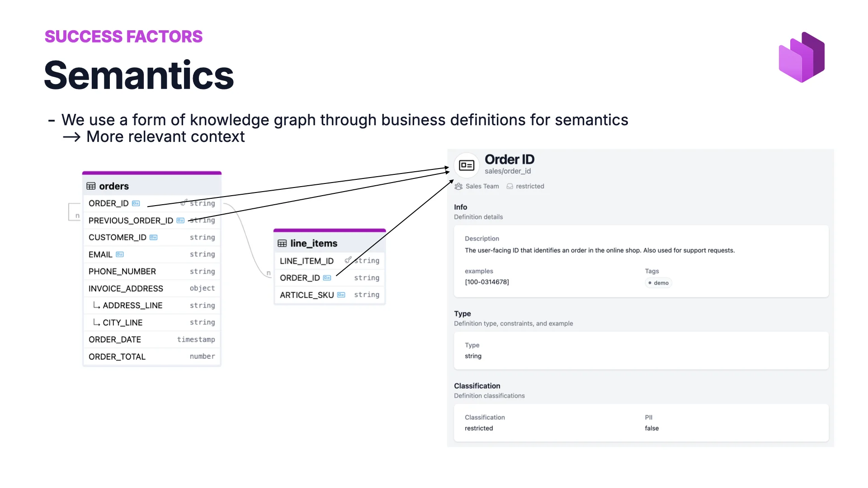Select the key icon next to orders ORDER_ID

[183, 203]
